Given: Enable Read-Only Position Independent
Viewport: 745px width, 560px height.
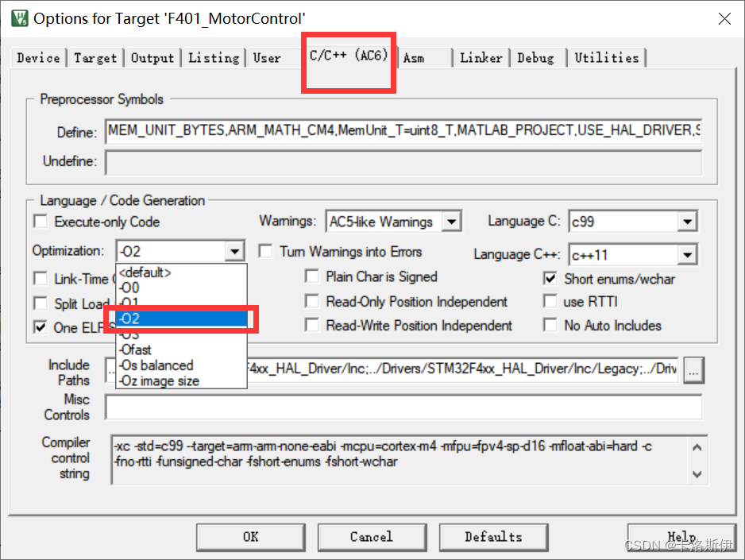Looking at the screenshot, I should tap(312, 301).
